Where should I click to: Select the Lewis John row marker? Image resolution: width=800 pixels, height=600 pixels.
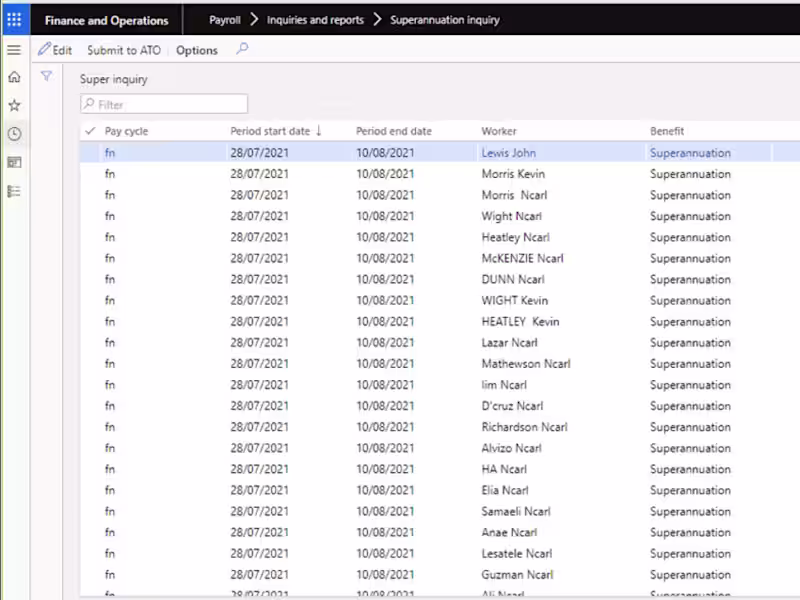click(91, 153)
